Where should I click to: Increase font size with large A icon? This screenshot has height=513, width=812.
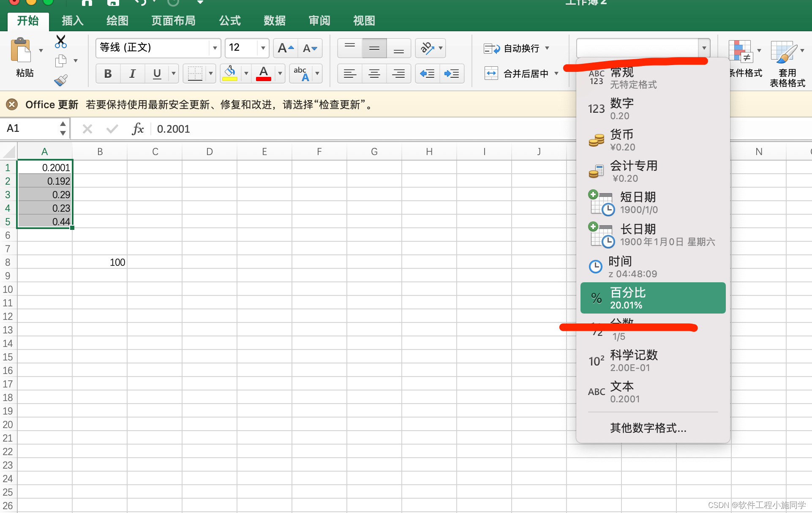[286, 48]
